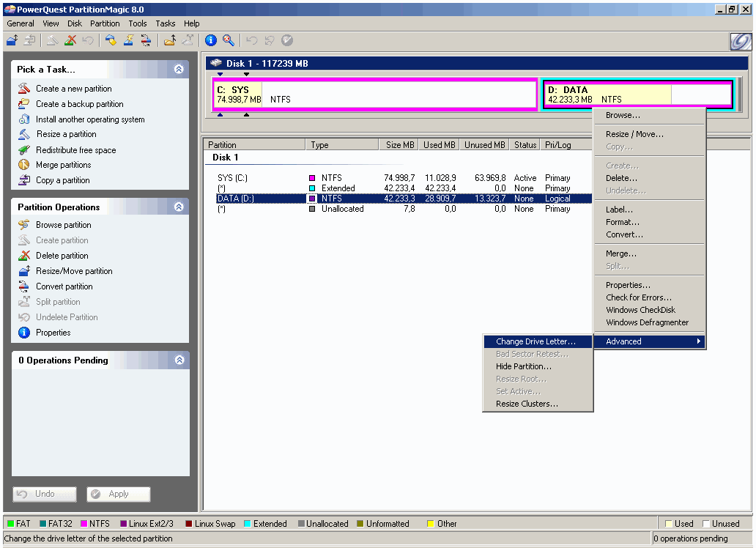
Task: Click the Copy partition toolbar icon
Action: [x=29, y=40]
